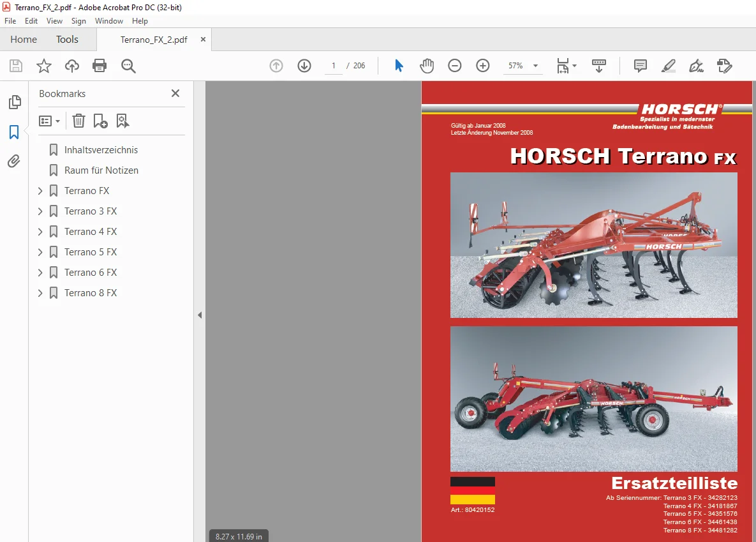
Task: Activate the Hand pan tool
Action: (x=427, y=66)
